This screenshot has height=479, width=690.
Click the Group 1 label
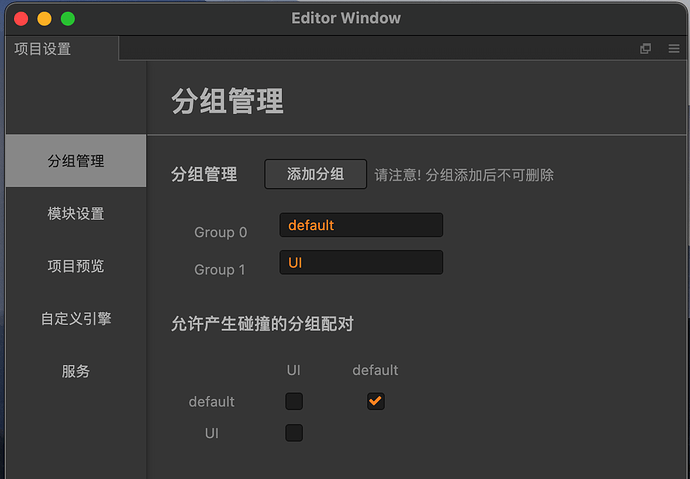(x=220, y=270)
